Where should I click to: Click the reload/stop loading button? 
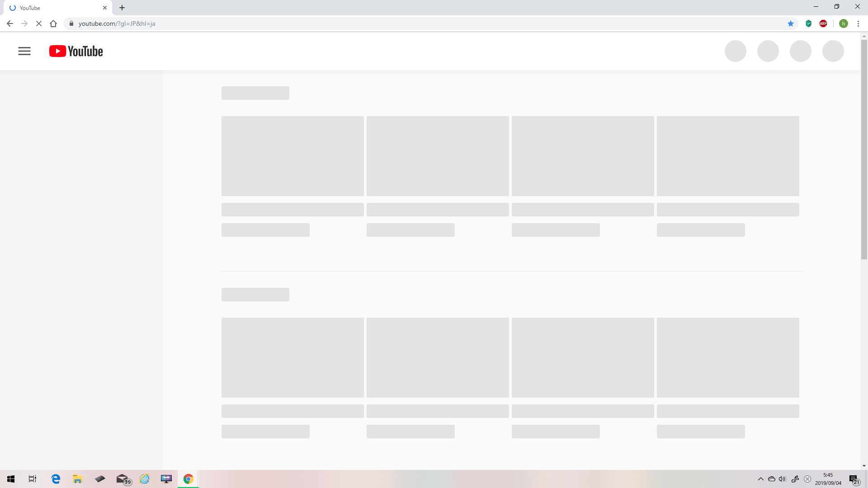38,24
